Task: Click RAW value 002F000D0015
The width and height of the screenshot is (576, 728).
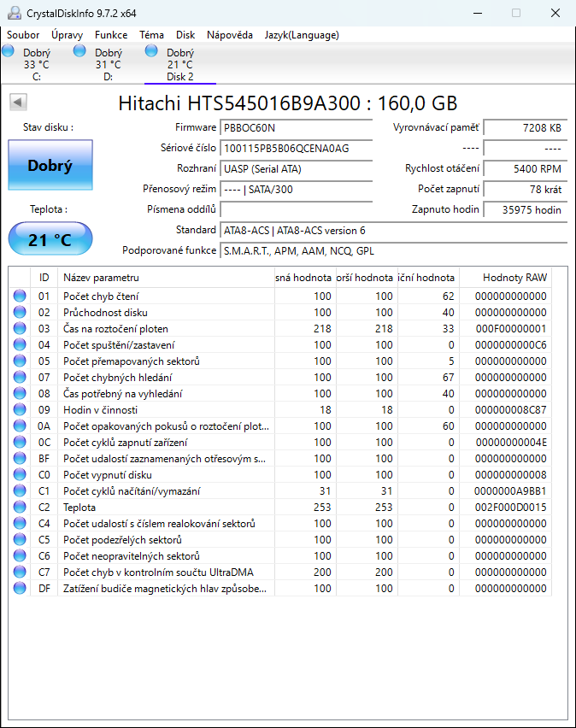Action: pos(510,508)
